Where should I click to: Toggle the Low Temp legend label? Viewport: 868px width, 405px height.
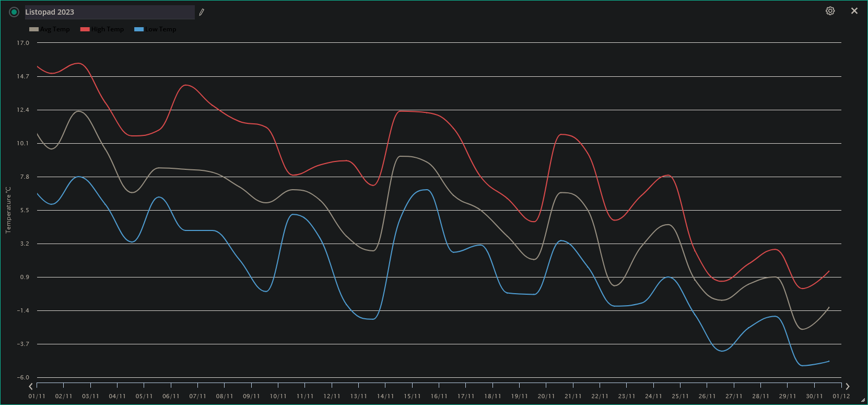coord(160,29)
